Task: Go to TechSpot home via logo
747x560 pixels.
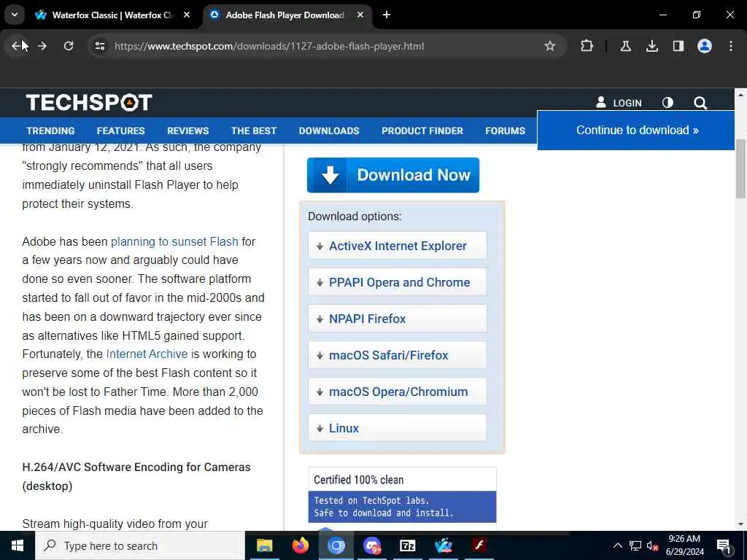Action: coord(89,102)
